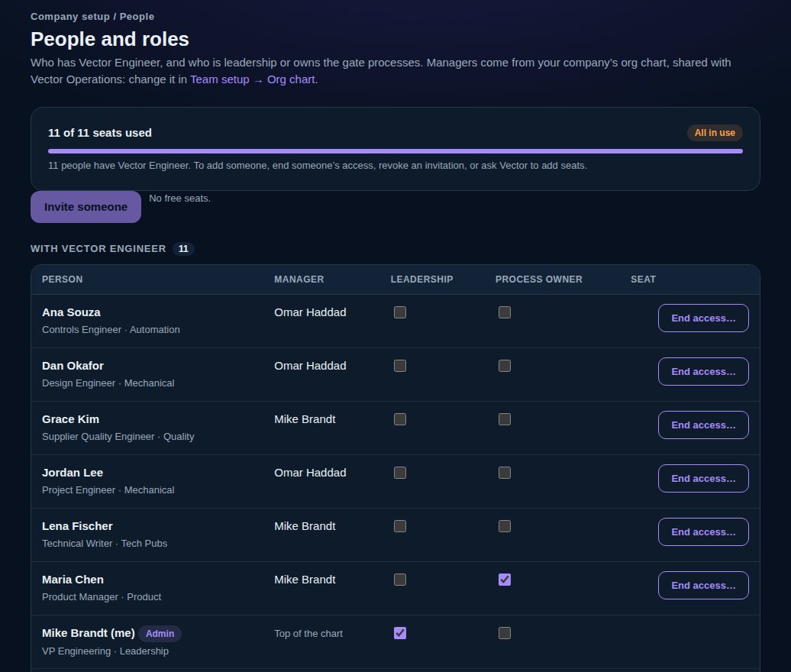Click the 11 of 11 seats used heading
791x672 pixels.
(x=100, y=133)
